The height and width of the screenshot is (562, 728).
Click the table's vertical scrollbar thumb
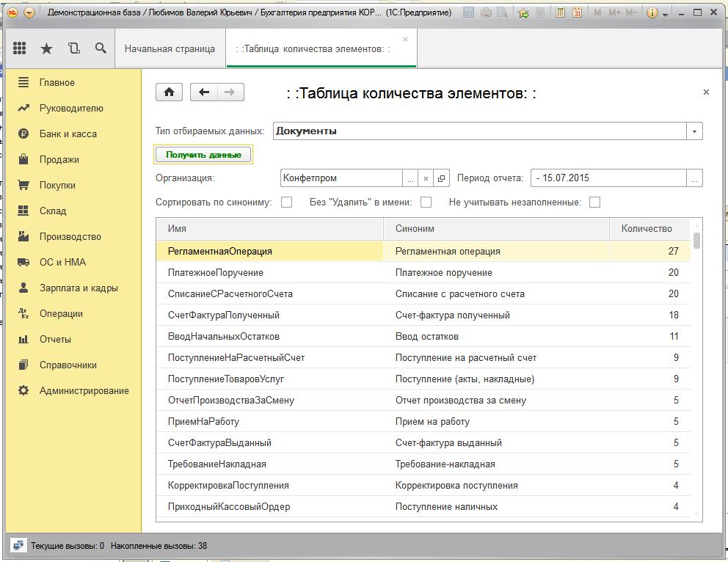pyautogui.click(x=696, y=241)
